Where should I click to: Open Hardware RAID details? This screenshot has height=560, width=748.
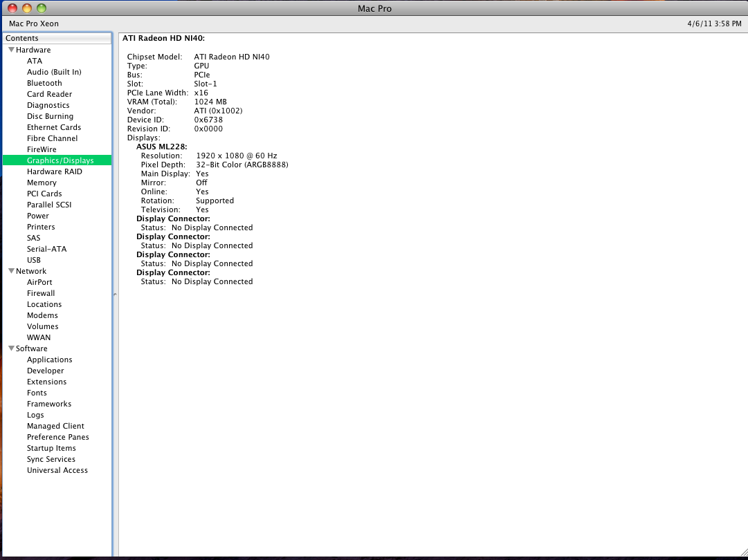click(55, 171)
